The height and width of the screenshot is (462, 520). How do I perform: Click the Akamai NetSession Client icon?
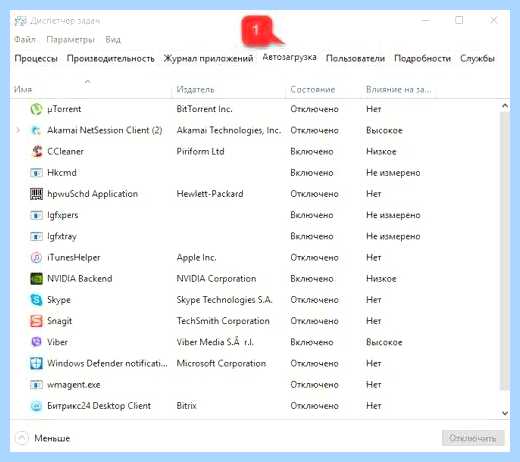36,130
